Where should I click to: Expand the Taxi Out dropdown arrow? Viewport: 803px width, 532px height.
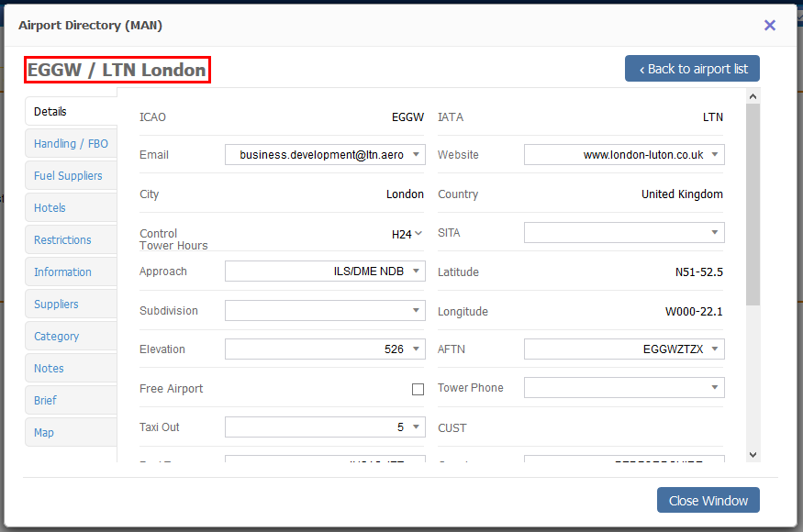pos(416,427)
